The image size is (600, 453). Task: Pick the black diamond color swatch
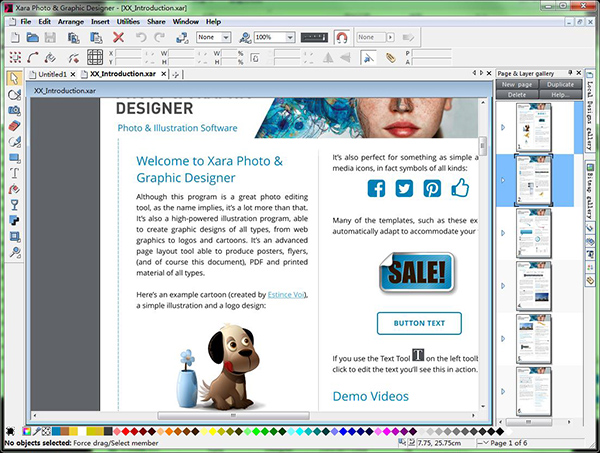coord(500,432)
